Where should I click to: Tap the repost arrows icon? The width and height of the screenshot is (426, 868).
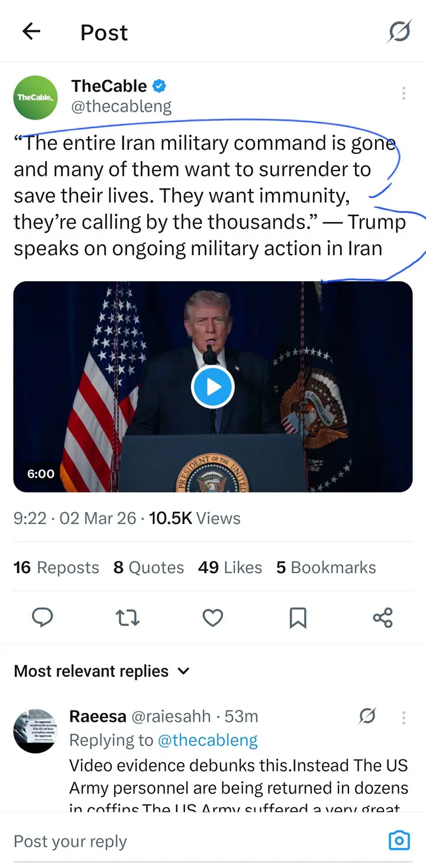click(x=127, y=618)
